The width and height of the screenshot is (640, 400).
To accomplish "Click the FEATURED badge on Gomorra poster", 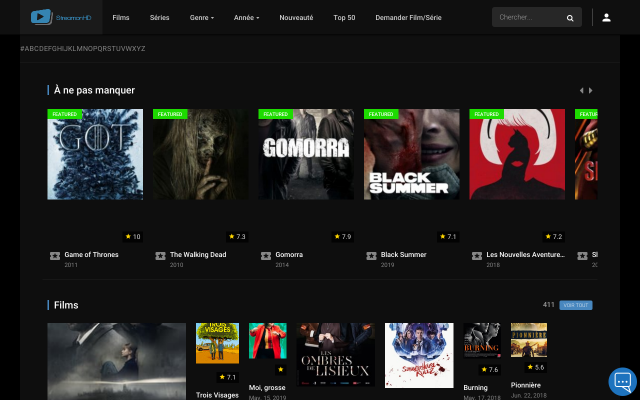I will (276, 114).
